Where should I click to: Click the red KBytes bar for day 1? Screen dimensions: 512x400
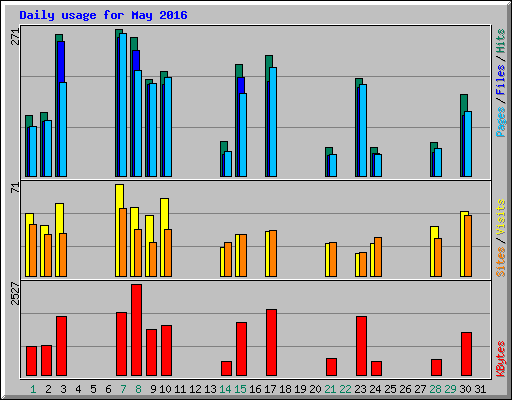(x=31, y=361)
